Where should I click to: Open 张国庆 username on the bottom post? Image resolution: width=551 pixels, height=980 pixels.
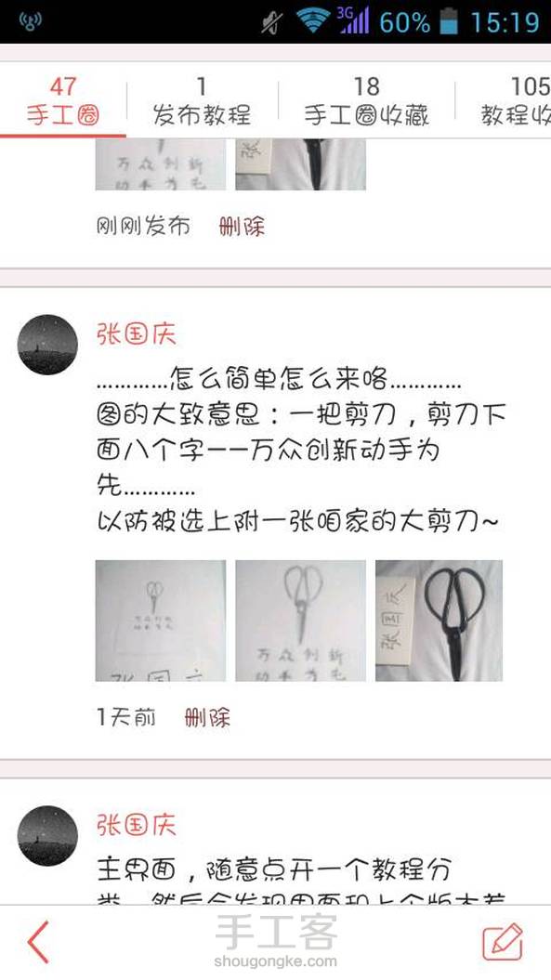tap(136, 825)
